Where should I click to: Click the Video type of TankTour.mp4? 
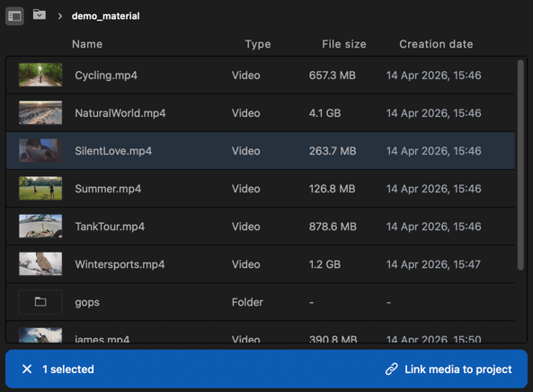point(245,227)
